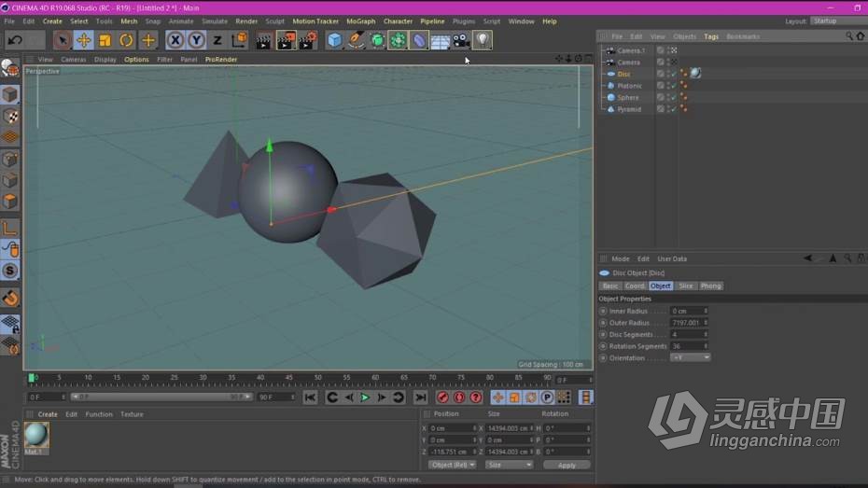Switch to Phong tab
868x488 pixels.
711,286
